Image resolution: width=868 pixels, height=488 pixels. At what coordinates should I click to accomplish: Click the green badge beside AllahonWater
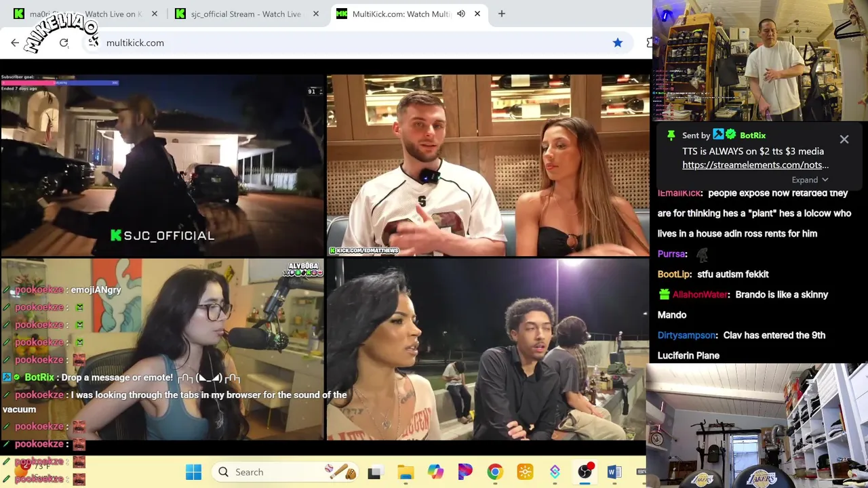click(664, 294)
